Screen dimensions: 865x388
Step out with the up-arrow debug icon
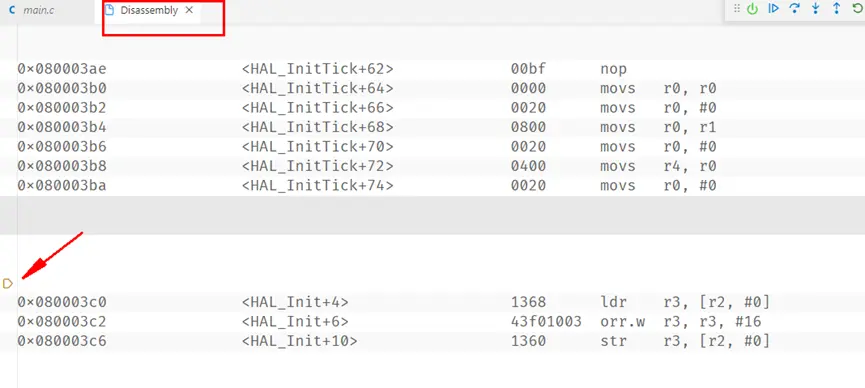[x=836, y=8]
